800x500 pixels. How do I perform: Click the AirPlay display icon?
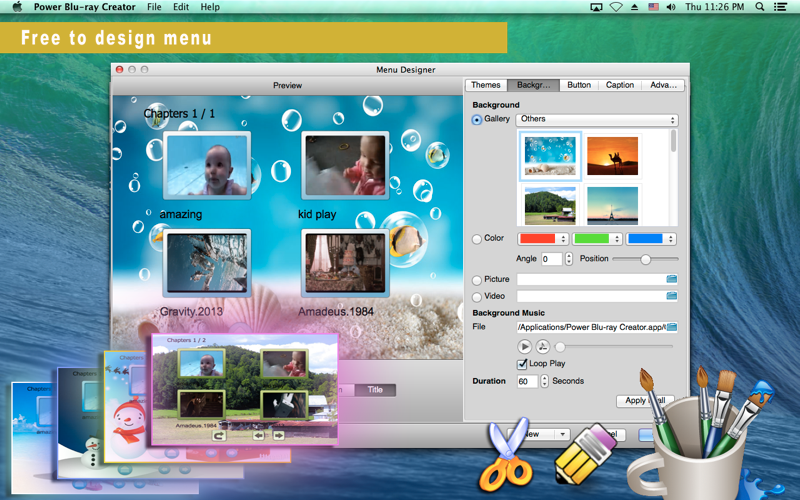coord(596,7)
